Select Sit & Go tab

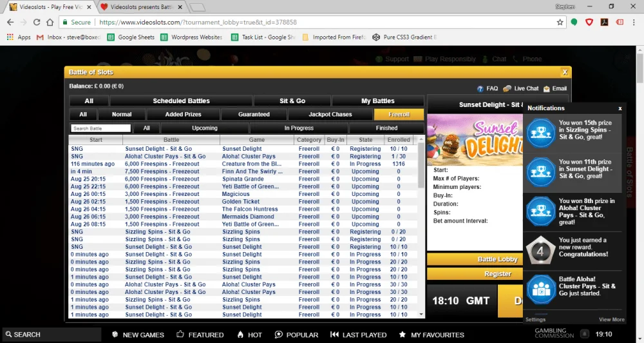[x=292, y=101]
